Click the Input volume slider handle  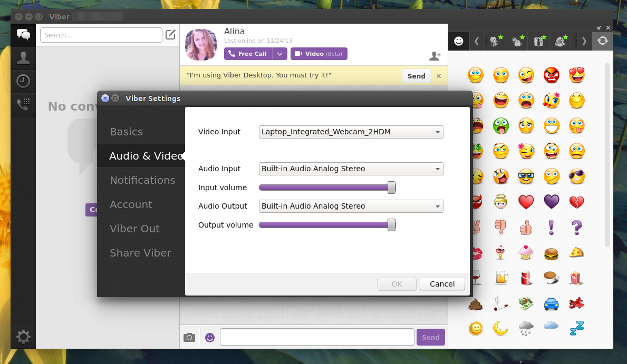click(x=391, y=188)
